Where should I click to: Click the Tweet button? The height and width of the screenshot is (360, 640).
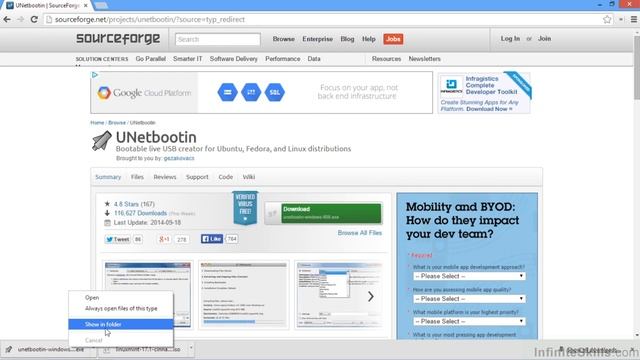point(118,239)
